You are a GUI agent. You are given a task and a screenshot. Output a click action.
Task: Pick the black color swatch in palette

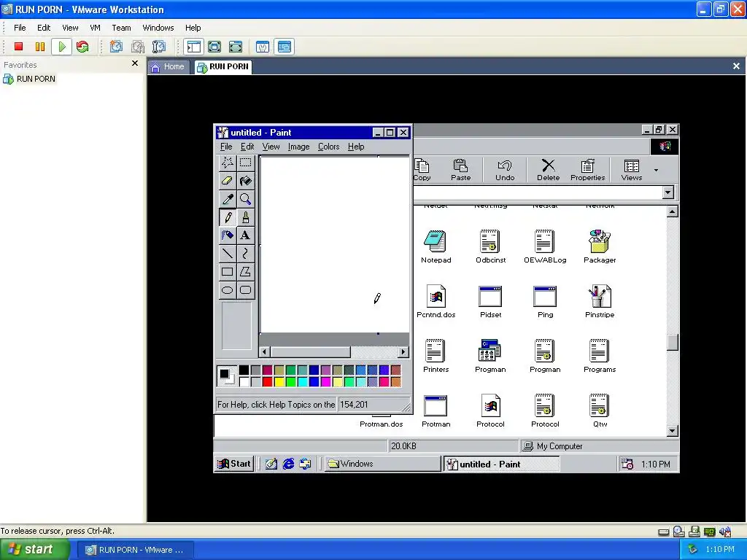pyautogui.click(x=244, y=370)
